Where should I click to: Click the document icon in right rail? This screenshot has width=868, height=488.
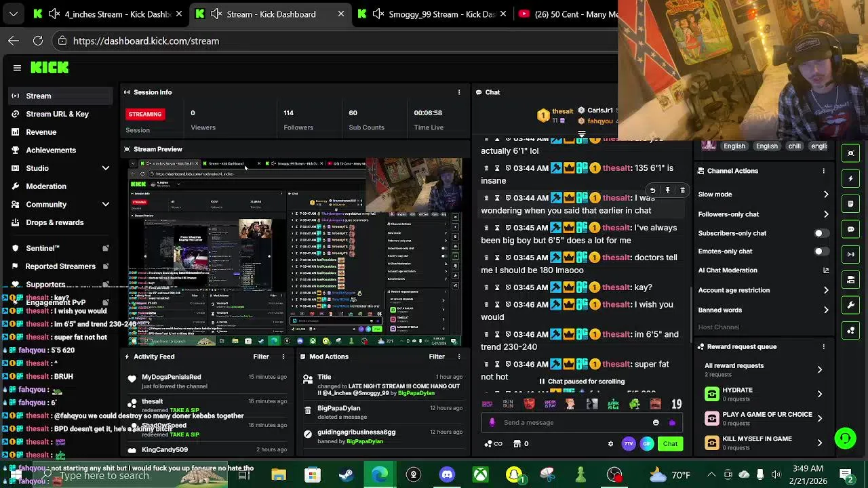pos(851,203)
